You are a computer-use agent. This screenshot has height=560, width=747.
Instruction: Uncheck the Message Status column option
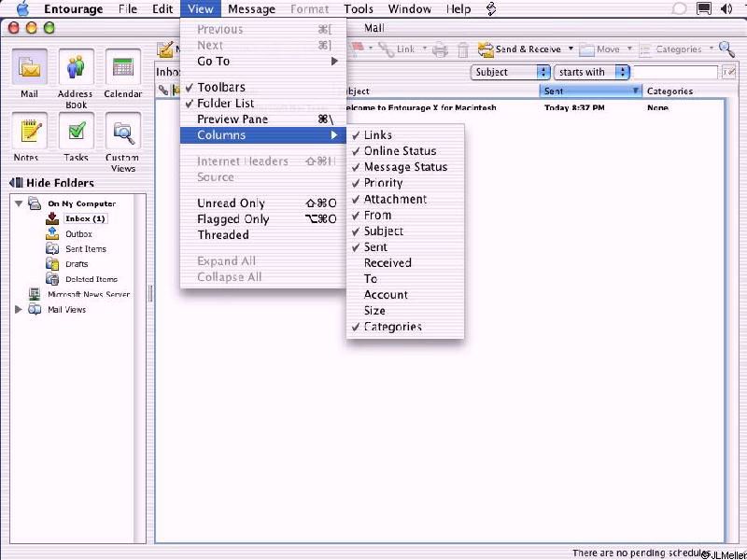pos(405,167)
